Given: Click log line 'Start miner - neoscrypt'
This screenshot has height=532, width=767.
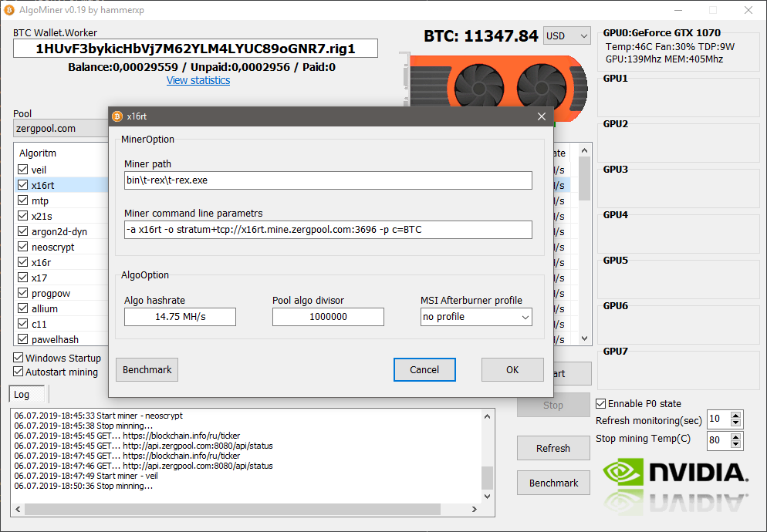Looking at the screenshot, I should (x=98, y=416).
